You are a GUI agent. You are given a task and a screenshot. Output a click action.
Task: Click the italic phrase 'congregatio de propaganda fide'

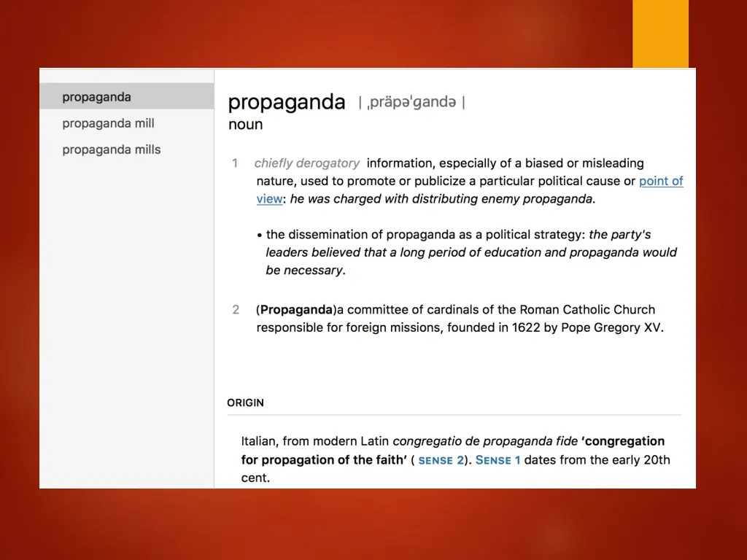point(485,441)
